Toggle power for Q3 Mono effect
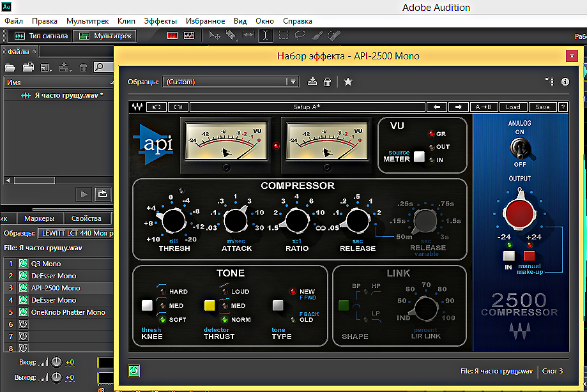Screen dimensions: 587x392 pyautogui.click(x=23, y=263)
